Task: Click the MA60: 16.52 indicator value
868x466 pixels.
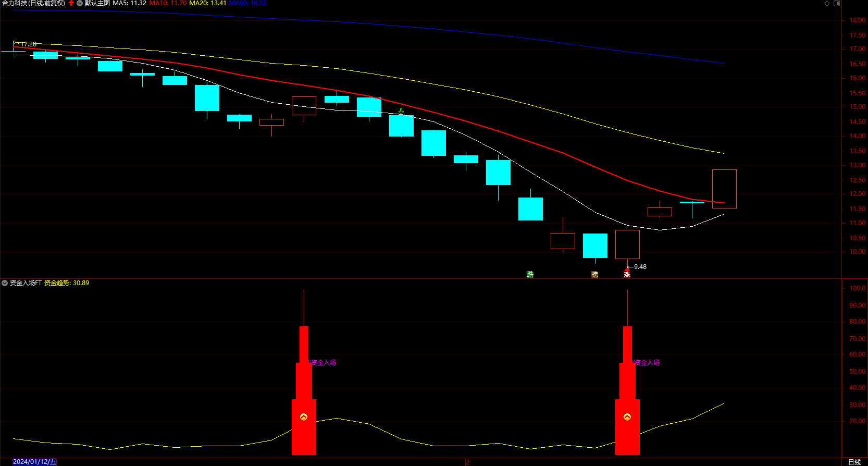Action: (248, 3)
